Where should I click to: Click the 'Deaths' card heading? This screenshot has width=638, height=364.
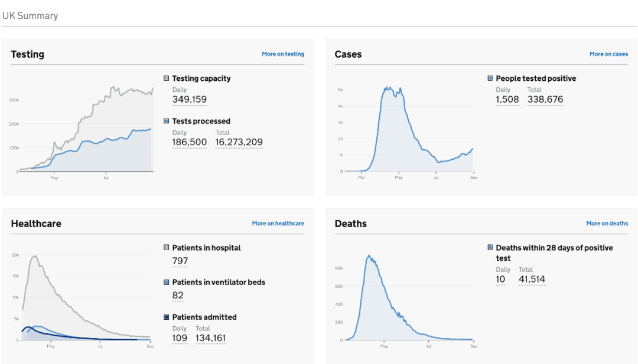351,224
